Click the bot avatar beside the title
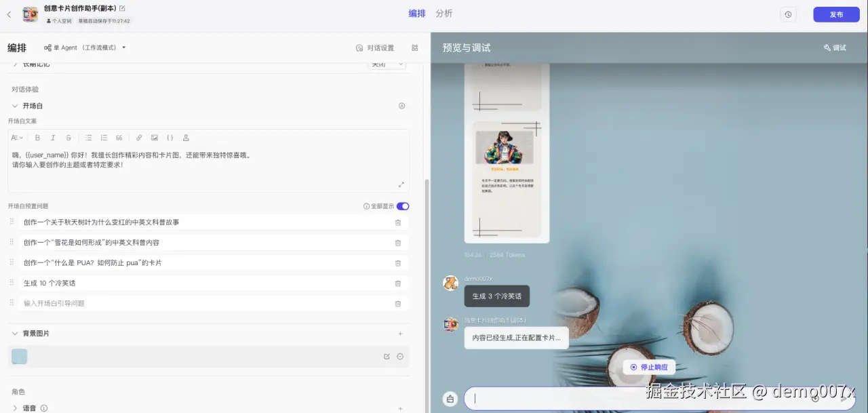868x413 pixels. 30,14
